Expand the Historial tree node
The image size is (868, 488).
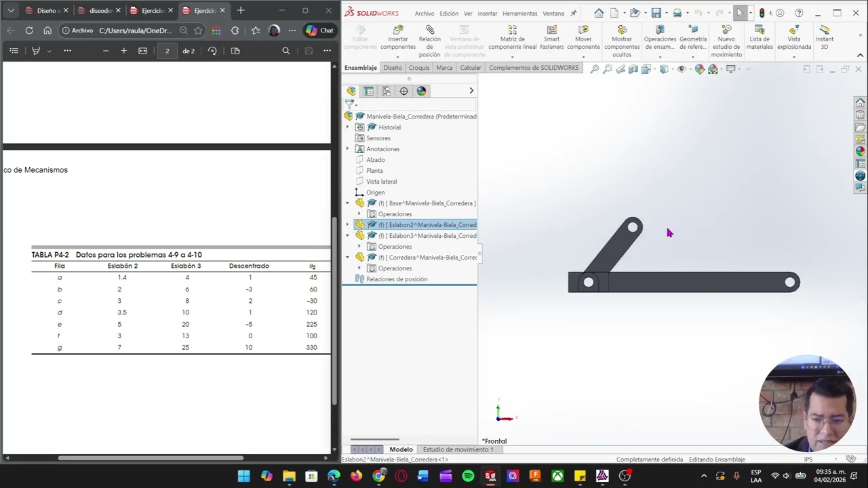pyautogui.click(x=348, y=127)
